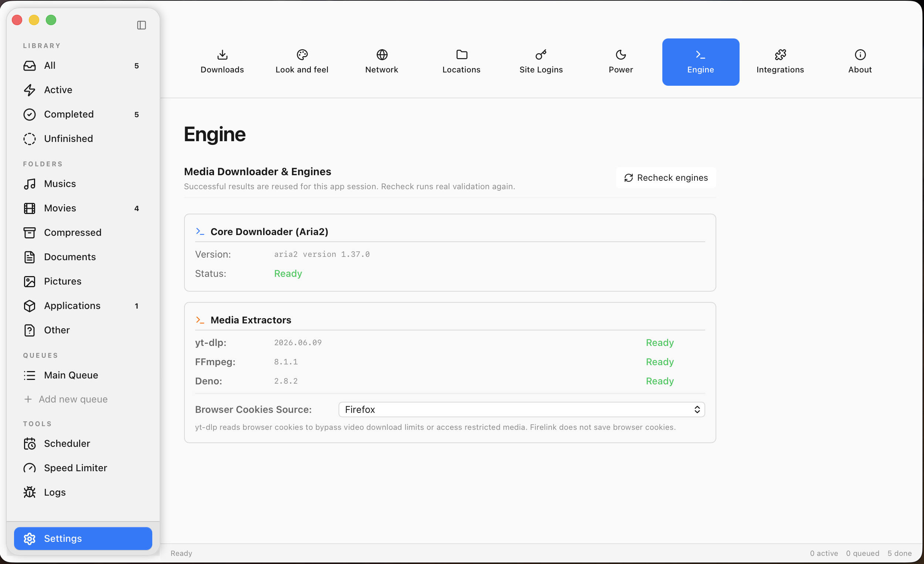This screenshot has height=564, width=924.
Task: Click the Core Downloader terminal icon
Action: click(x=200, y=231)
